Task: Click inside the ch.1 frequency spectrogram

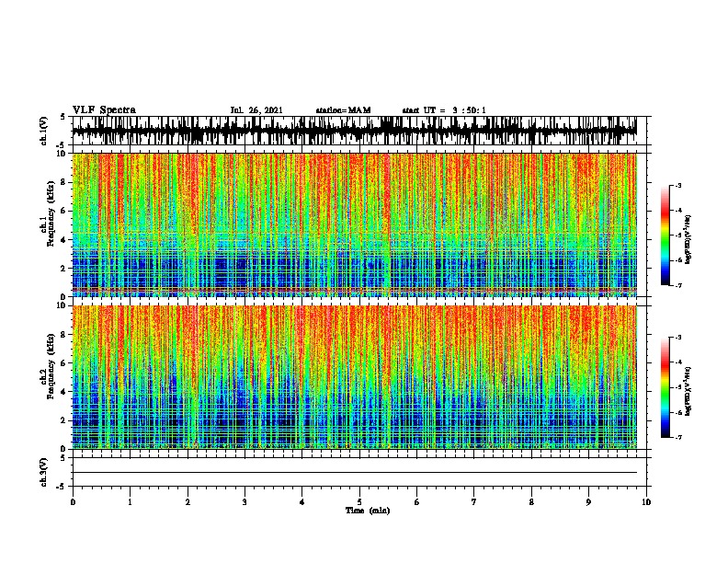Action: (x=354, y=224)
